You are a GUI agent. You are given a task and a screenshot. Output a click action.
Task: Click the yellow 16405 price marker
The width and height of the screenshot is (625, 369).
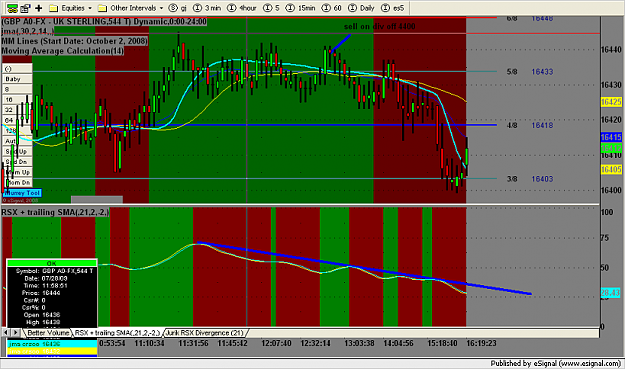611,170
